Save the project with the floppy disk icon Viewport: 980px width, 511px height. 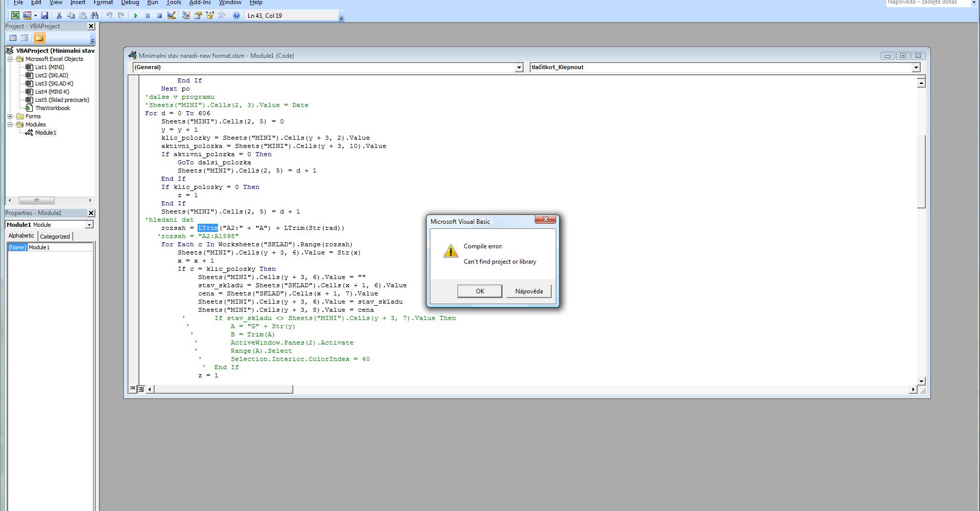pyautogui.click(x=45, y=15)
